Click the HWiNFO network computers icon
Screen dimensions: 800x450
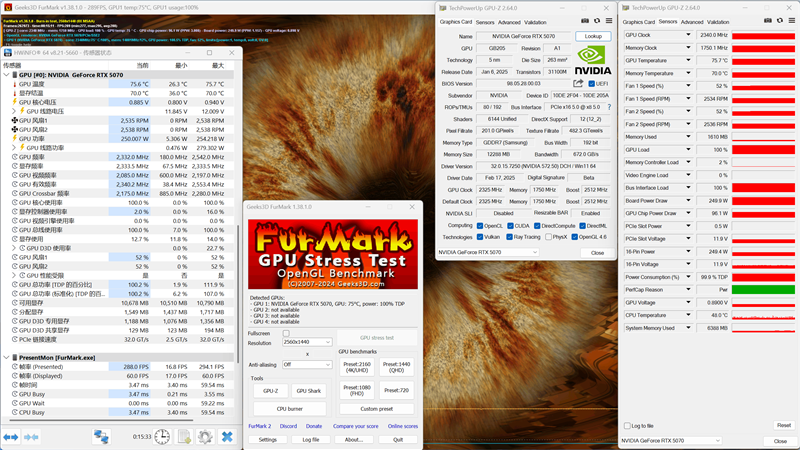pyautogui.click(x=101, y=437)
